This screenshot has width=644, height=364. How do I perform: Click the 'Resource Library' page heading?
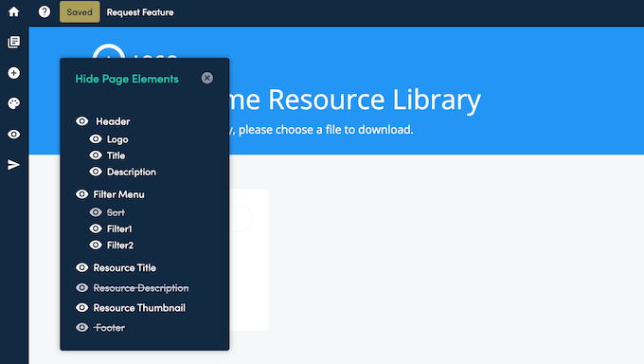click(375, 100)
